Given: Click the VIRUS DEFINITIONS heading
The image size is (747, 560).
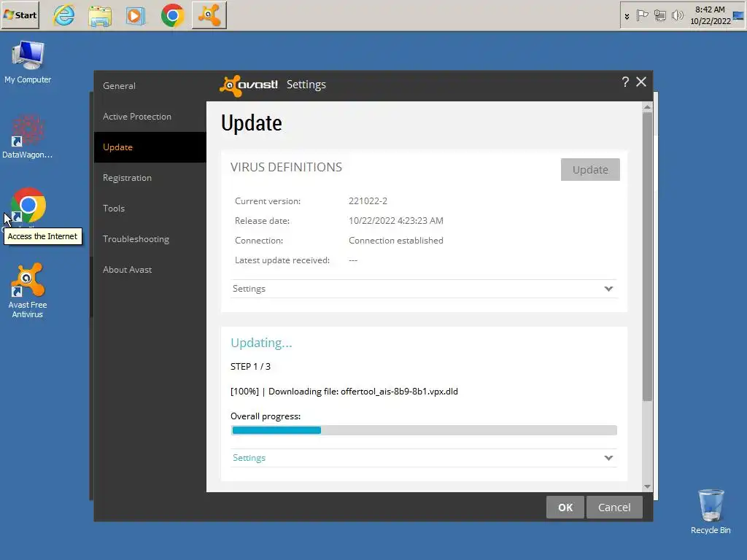Looking at the screenshot, I should click(x=286, y=167).
